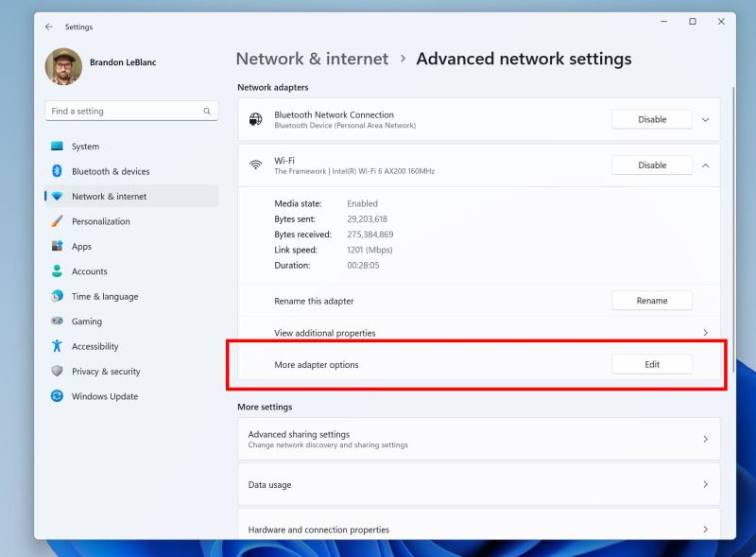Open System settings from sidebar icon
The height and width of the screenshot is (557, 756).
(57, 147)
